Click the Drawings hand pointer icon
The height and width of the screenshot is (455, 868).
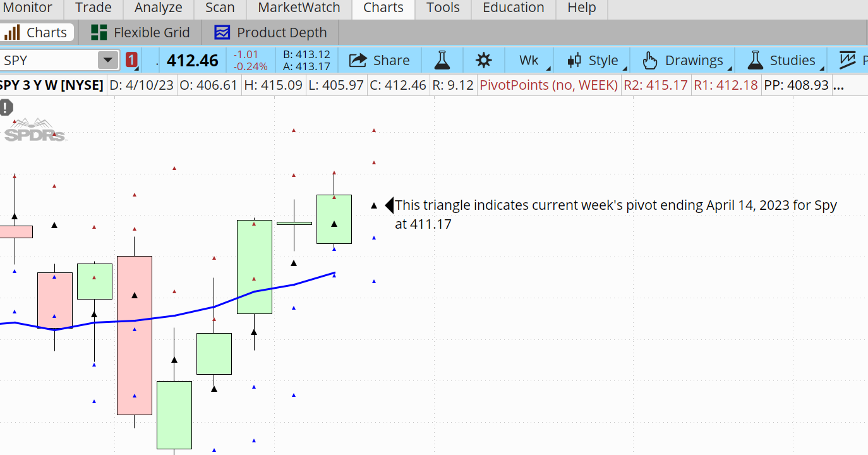coord(650,60)
